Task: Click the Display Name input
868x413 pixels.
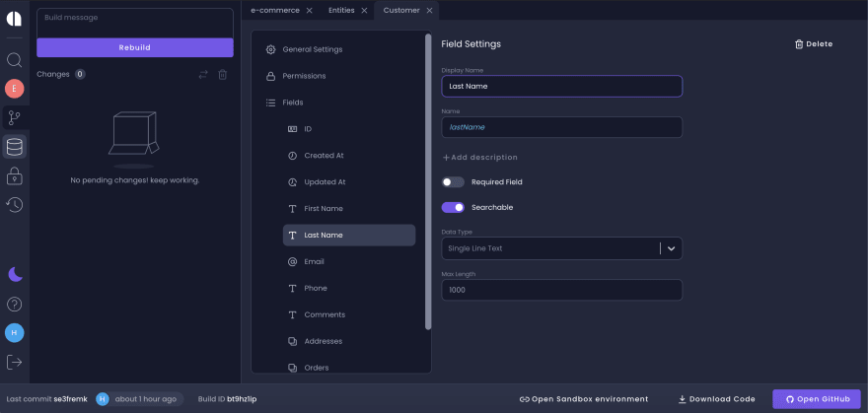Action: click(x=562, y=87)
